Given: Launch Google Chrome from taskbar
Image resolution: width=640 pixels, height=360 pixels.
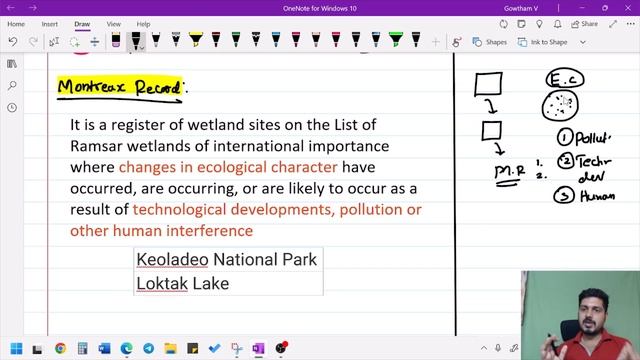Looking at the screenshot, I should tap(60, 348).
